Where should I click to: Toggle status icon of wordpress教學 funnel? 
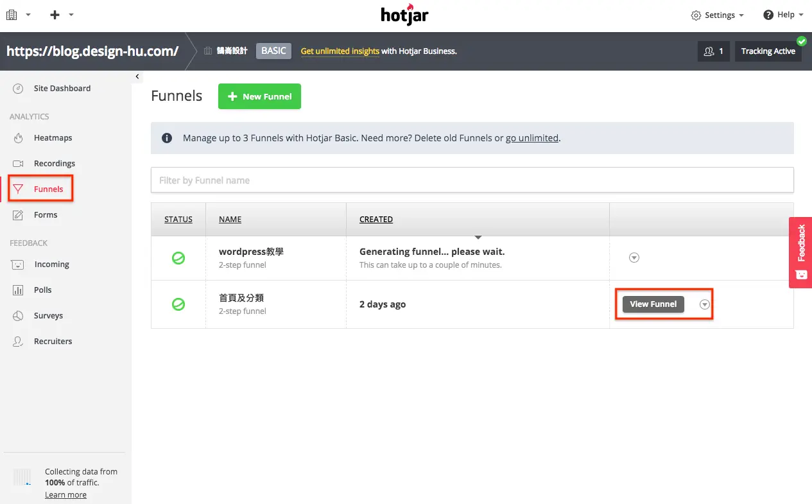[x=178, y=258]
